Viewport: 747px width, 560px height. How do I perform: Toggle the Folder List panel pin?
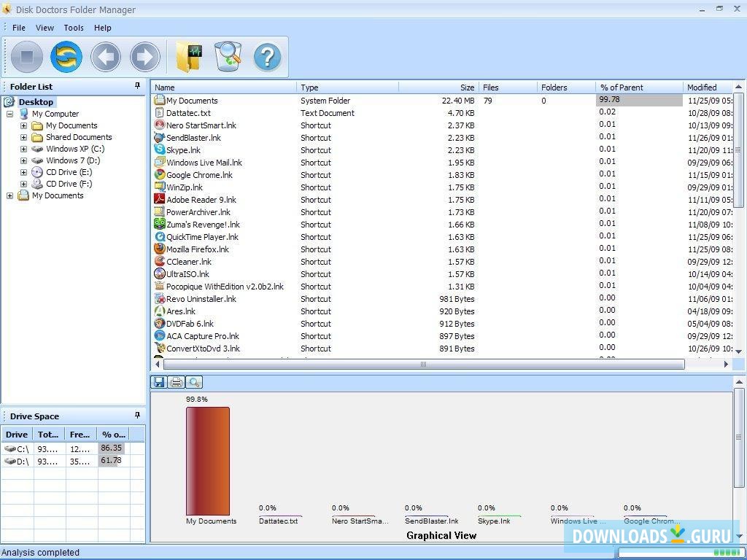[x=136, y=86]
